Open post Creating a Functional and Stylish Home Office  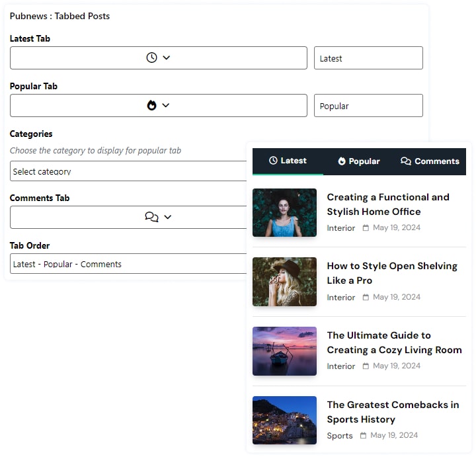pos(387,204)
